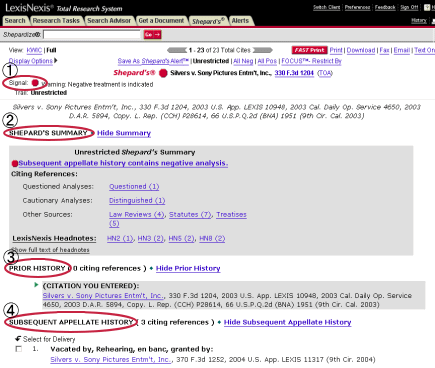Open the Switch Client link
This screenshot has width=435, height=368.
326,7
